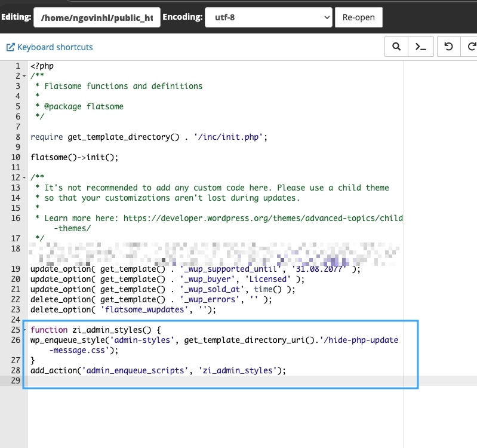Click the '@package flatsome' comment line
The width and height of the screenshot is (477, 448).
pos(79,106)
